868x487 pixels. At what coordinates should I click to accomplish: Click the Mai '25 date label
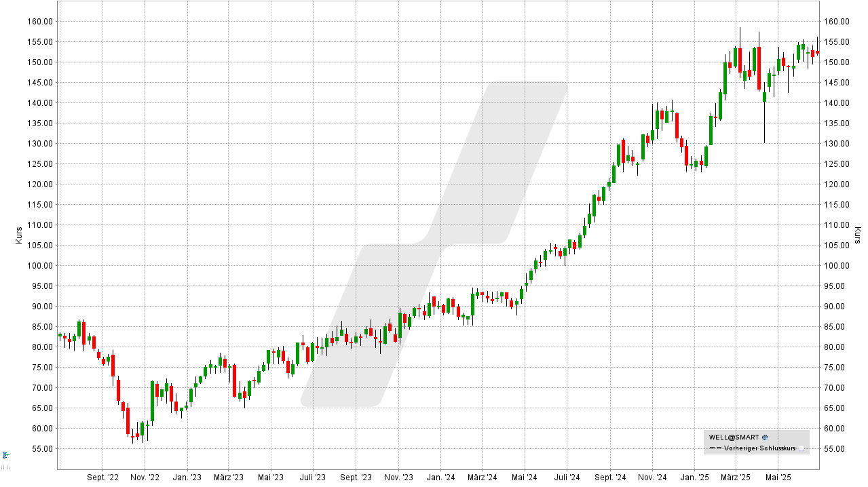coord(777,478)
